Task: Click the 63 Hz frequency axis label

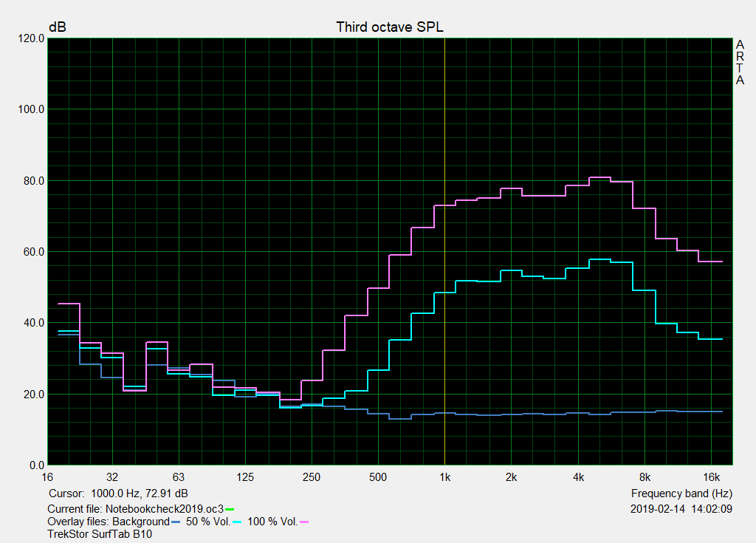Action: [179, 477]
